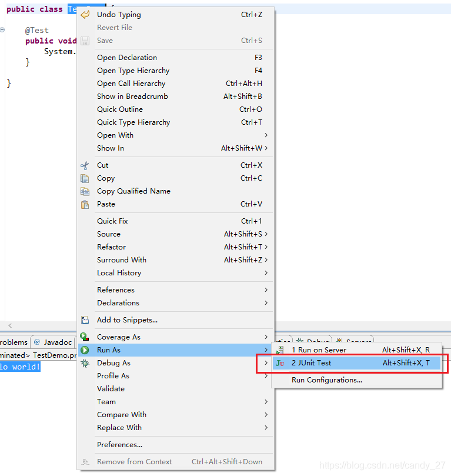Click the Copy Qualified Name icon
The image size is (451, 476).
[x=85, y=192]
